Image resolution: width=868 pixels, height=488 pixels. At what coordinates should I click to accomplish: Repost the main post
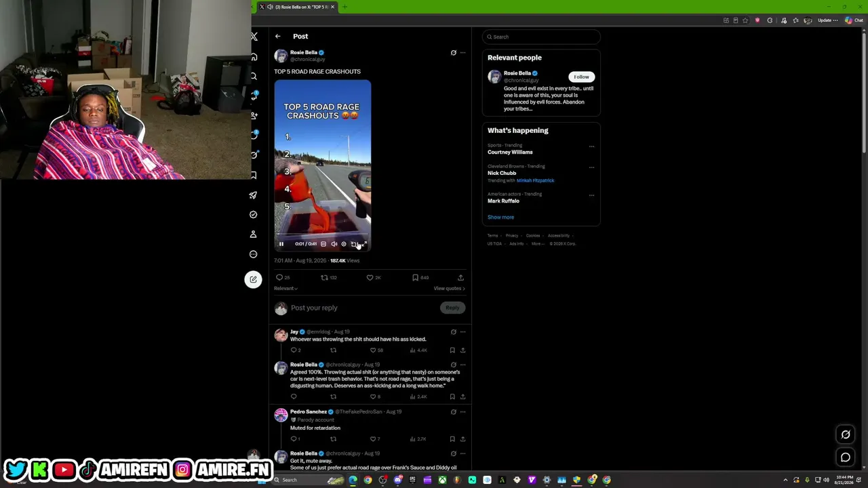[x=325, y=277]
